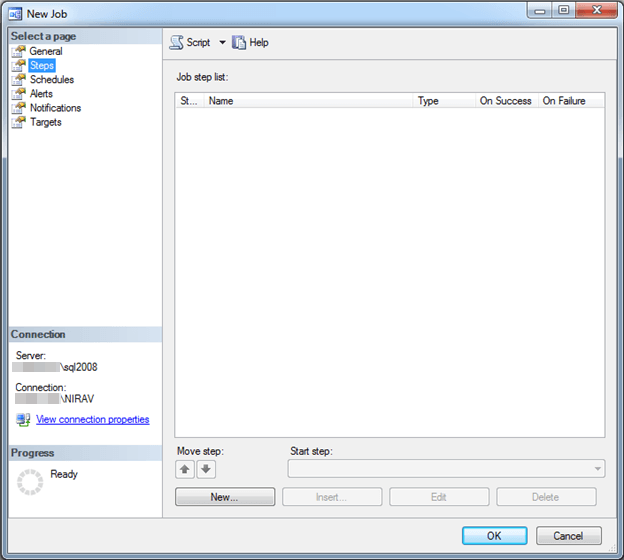This screenshot has height=560, width=624.
Task: Click the Delete step button
Action: 546,497
